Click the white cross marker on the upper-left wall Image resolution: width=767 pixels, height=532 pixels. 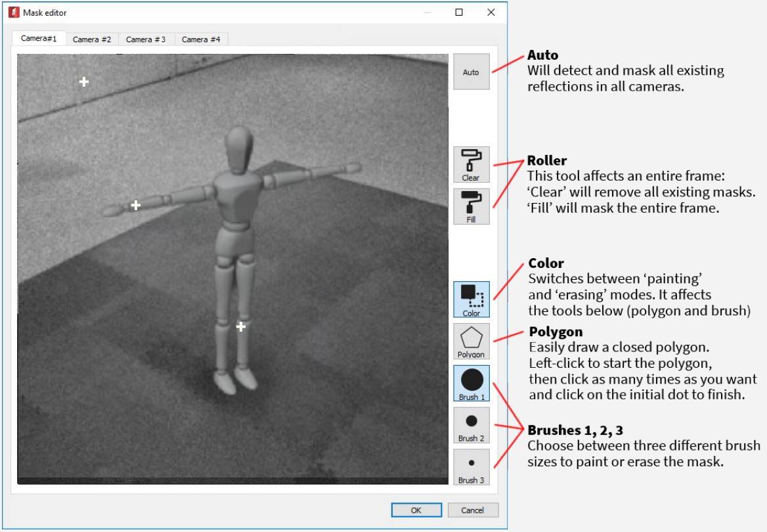pyautogui.click(x=84, y=81)
